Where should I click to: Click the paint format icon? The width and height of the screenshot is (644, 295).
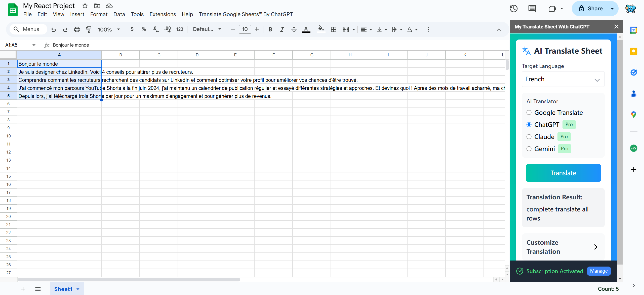pos(89,29)
